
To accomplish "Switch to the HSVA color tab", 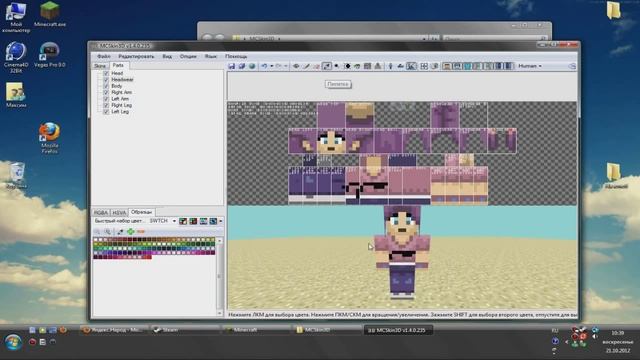I will (x=119, y=213).
